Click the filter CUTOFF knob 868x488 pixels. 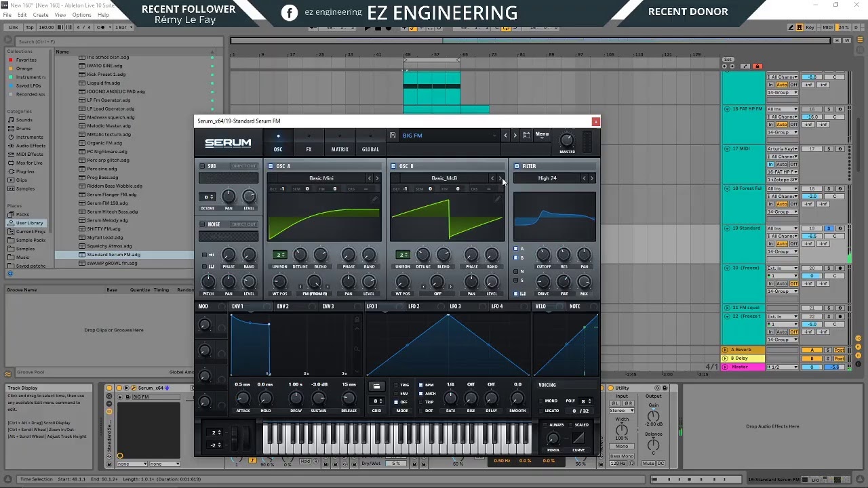click(543, 255)
